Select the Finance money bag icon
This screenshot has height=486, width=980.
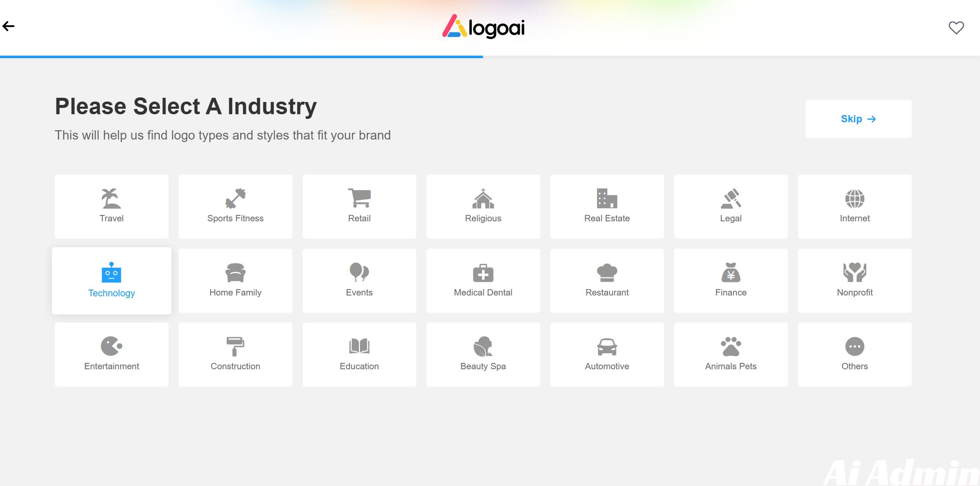pos(731,272)
